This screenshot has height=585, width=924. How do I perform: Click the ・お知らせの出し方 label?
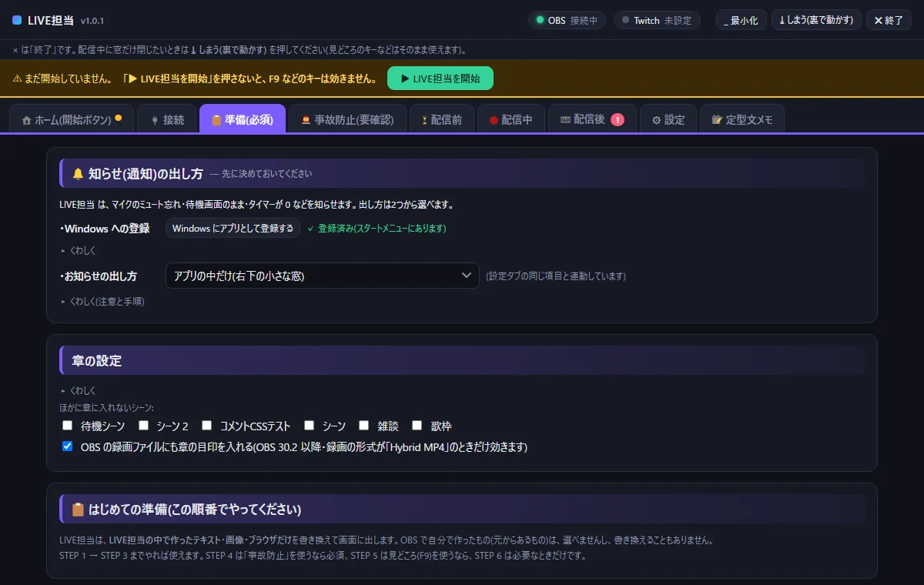tap(99, 276)
